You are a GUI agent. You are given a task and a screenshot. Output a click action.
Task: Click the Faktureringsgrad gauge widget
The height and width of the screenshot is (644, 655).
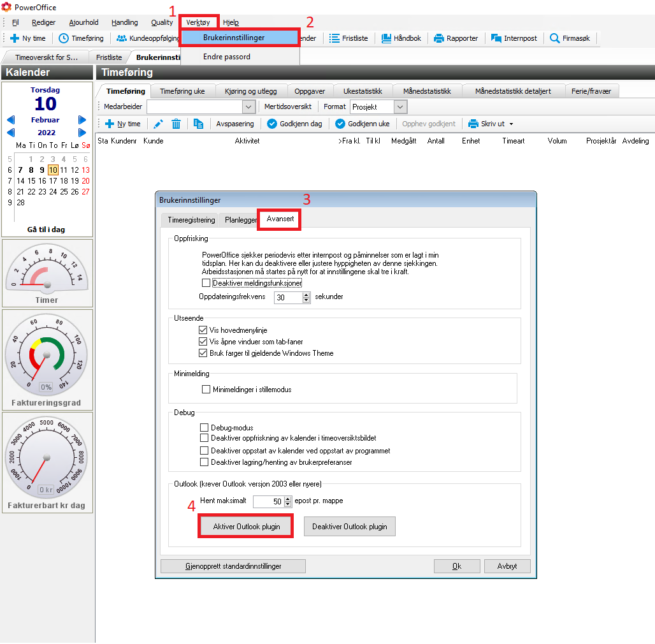[x=47, y=360]
